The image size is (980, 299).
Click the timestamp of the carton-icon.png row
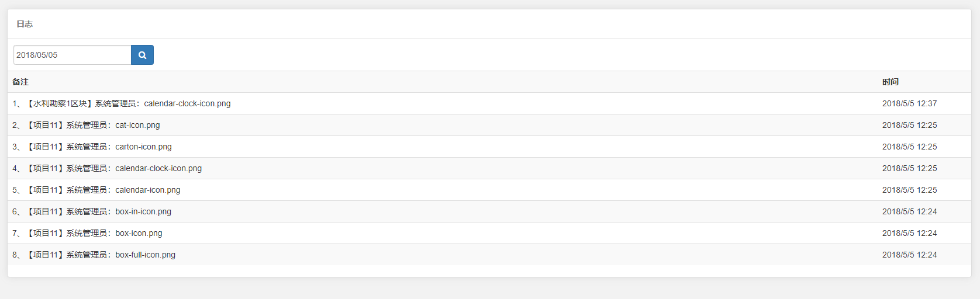pyautogui.click(x=909, y=147)
